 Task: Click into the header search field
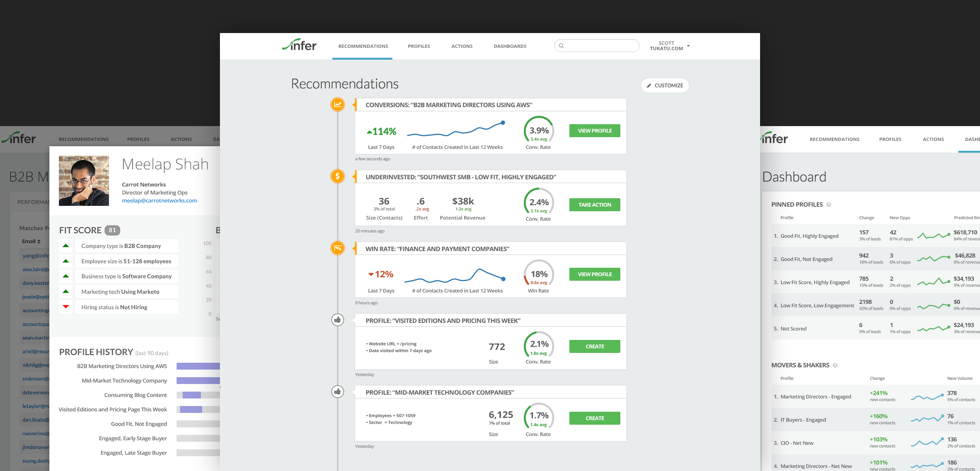tap(599, 46)
